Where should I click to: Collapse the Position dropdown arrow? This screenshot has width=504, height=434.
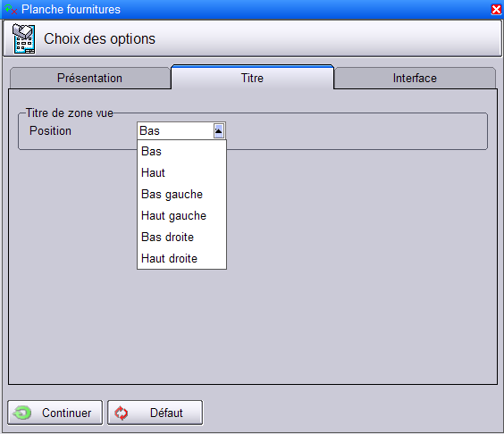pyautogui.click(x=219, y=131)
